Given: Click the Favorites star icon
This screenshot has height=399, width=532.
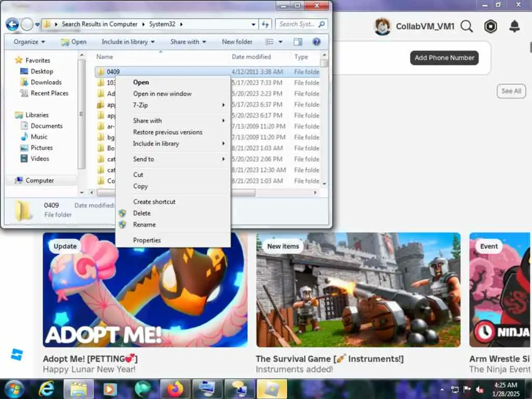Looking at the screenshot, I should point(18,60).
